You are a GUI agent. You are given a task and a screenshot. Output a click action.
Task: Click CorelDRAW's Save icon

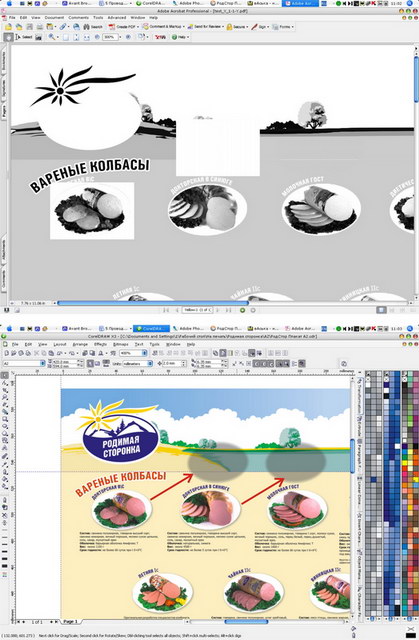(x=21, y=353)
